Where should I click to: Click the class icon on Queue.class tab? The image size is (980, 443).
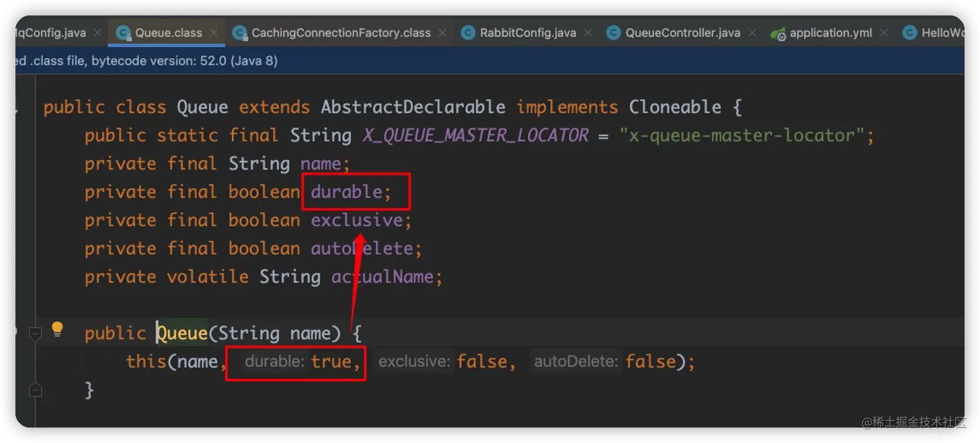pos(123,33)
